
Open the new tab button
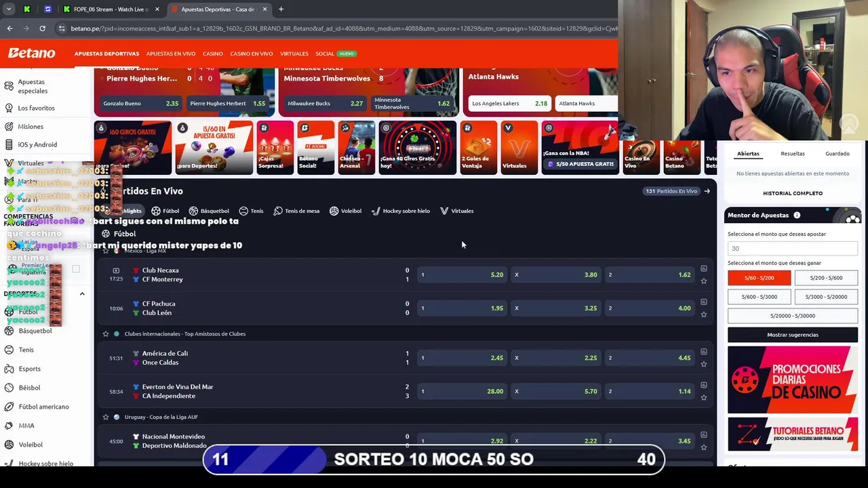[281, 9]
